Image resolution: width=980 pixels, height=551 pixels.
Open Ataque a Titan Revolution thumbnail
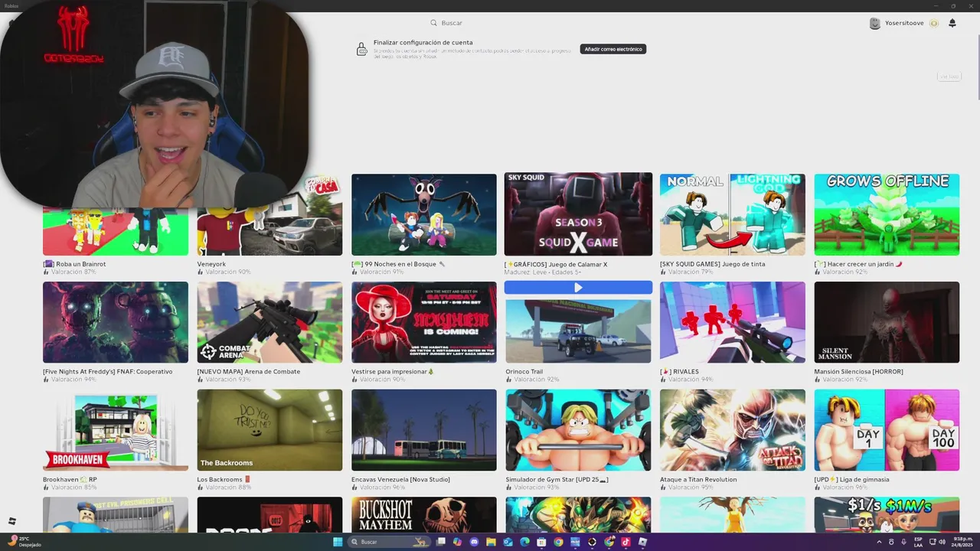[x=733, y=430]
